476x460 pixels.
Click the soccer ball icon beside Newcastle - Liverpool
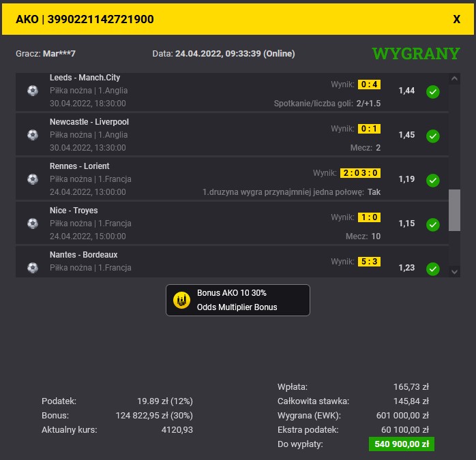click(33, 135)
